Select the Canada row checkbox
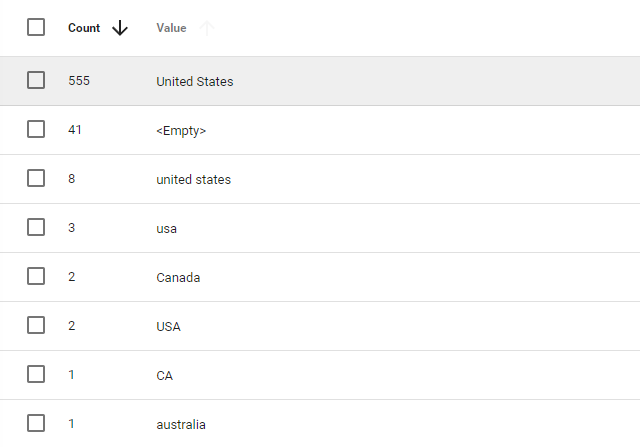Viewport: 640px width, 447px height. [x=36, y=276]
